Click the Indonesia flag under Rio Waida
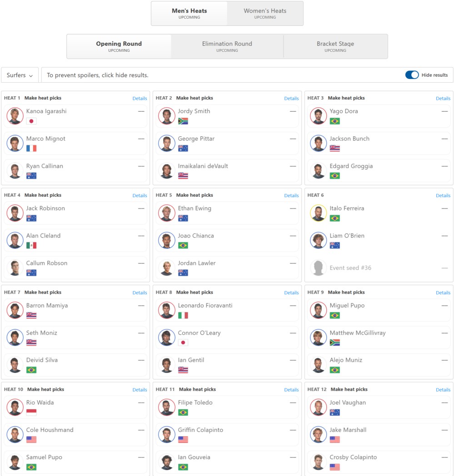This screenshot has height=476, width=454. click(x=31, y=412)
